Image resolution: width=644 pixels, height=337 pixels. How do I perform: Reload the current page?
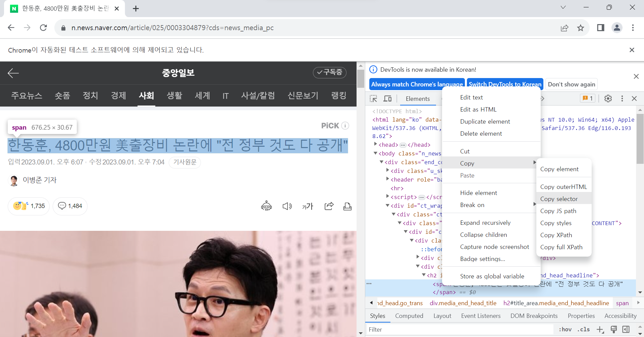tap(43, 28)
